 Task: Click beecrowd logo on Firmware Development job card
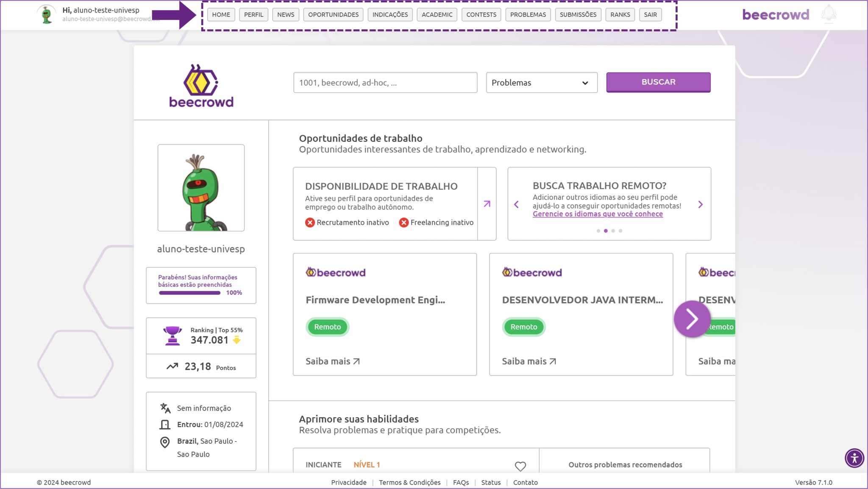[x=335, y=272]
